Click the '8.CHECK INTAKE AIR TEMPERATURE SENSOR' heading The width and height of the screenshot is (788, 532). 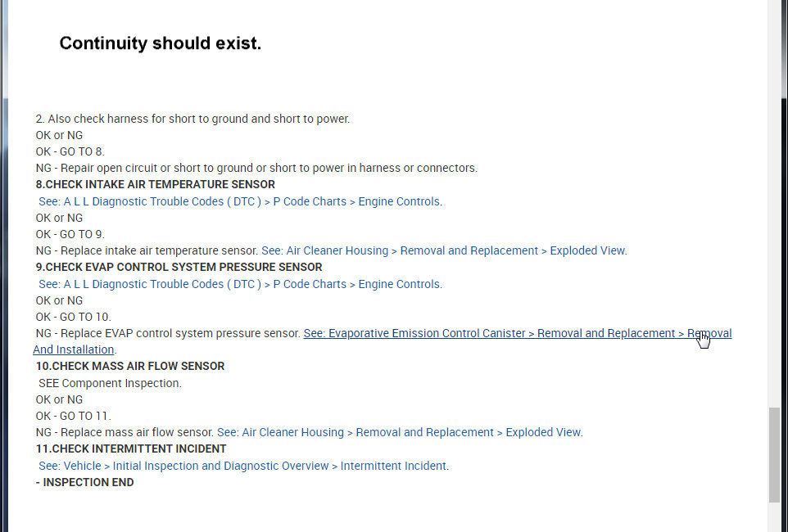pos(156,184)
